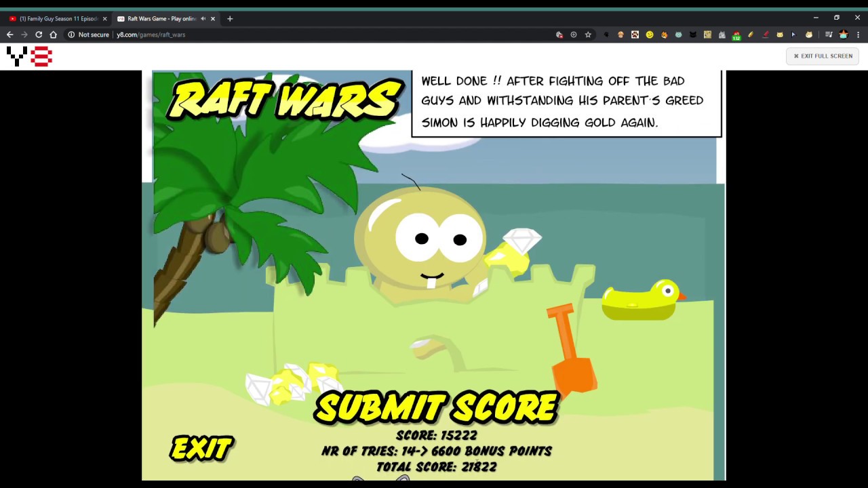Click the blocked cookies icon in address bar
868x488 pixels.
click(x=559, y=35)
